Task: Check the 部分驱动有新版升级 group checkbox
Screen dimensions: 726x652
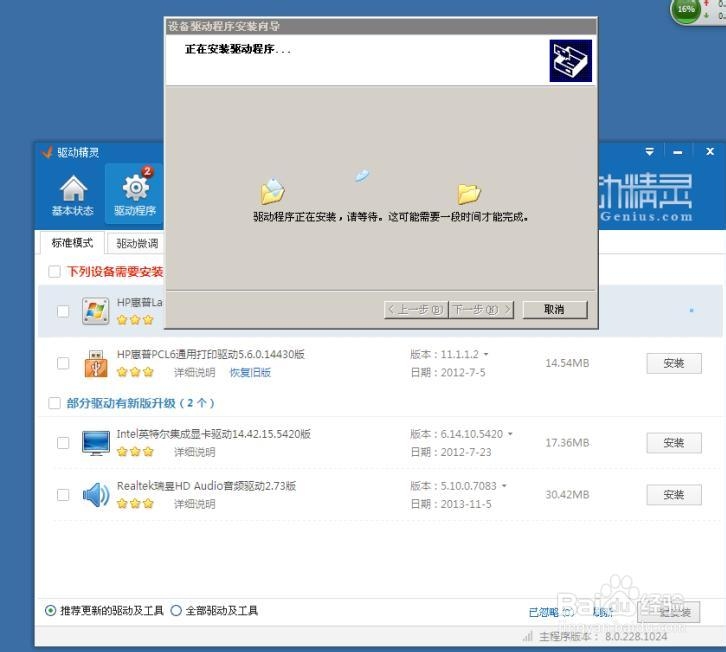Action: click(54, 403)
